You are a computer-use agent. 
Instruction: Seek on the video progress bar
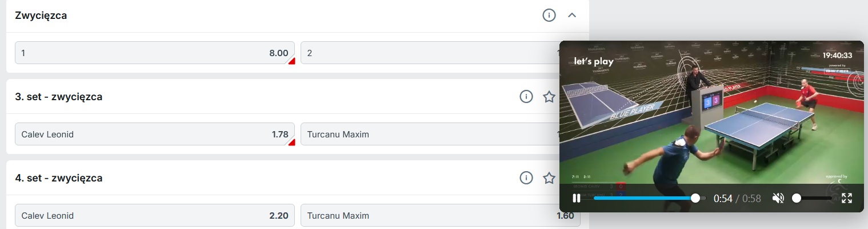click(x=646, y=198)
